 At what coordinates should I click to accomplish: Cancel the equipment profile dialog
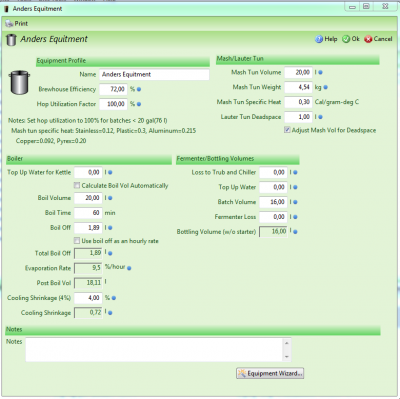[x=378, y=39]
